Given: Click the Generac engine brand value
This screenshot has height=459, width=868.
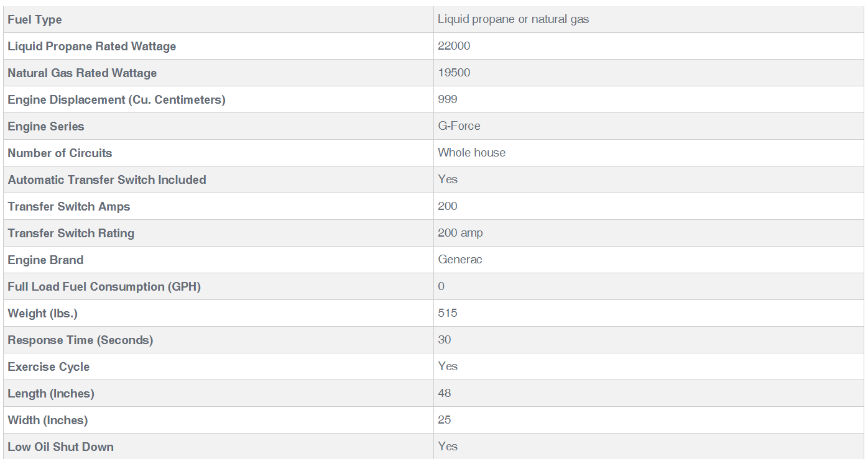Looking at the screenshot, I should pos(460,260).
